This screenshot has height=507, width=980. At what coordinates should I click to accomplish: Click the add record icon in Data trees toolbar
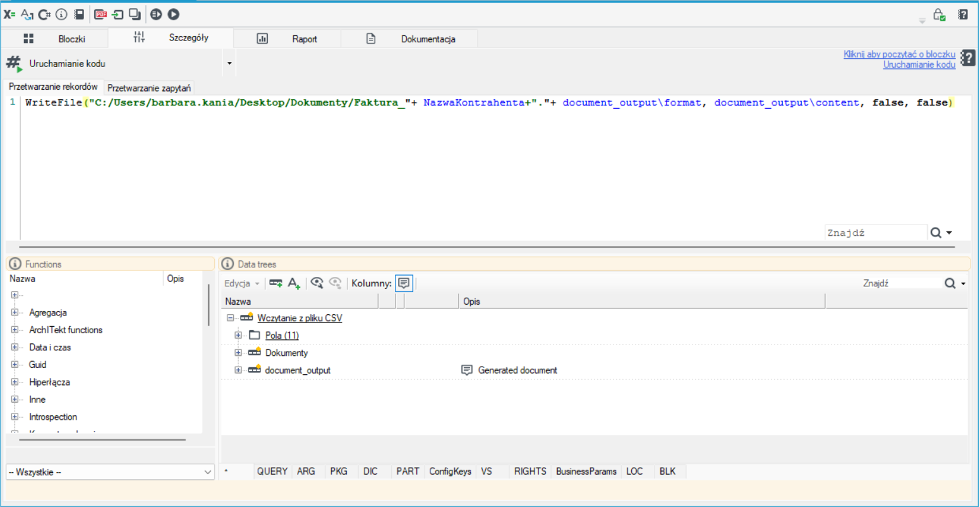tap(275, 283)
